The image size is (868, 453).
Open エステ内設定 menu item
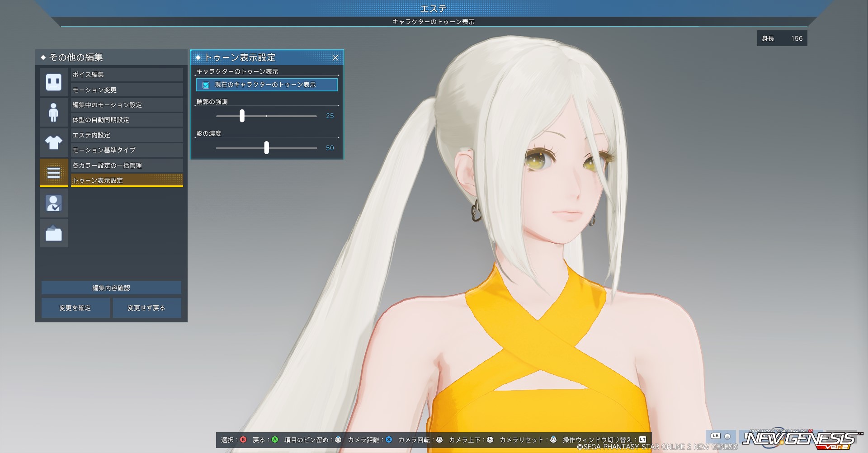pyautogui.click(x=127, y=135)
